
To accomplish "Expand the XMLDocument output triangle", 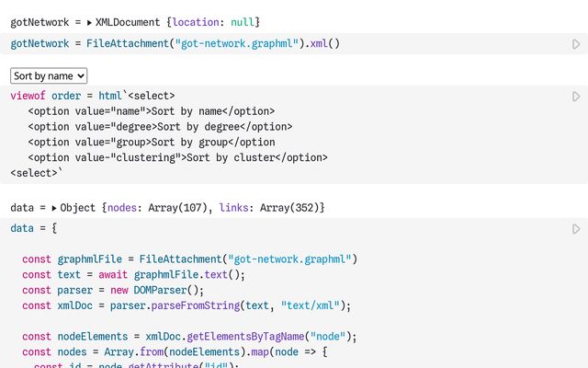I will [x=89, y=21].
